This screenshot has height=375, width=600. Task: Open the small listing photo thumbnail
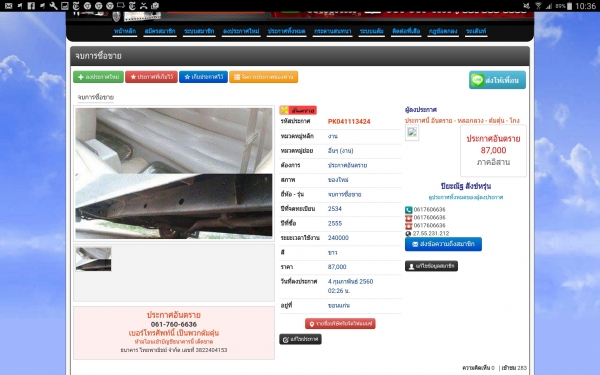93,259
